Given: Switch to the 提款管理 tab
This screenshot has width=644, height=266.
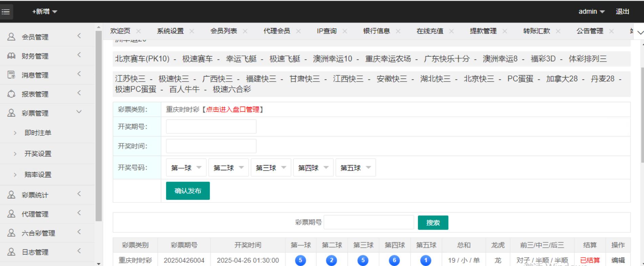Looking at the screenshot, I should pos(483,31).
